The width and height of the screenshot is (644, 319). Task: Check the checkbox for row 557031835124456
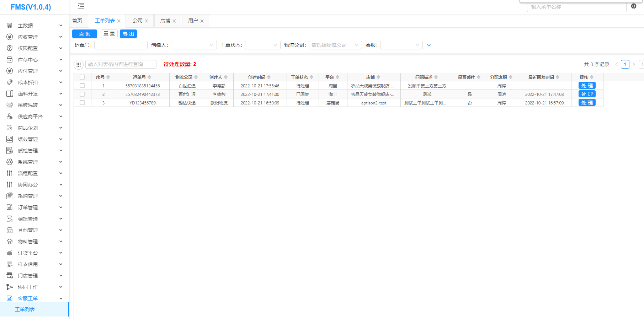coord(82,86)
